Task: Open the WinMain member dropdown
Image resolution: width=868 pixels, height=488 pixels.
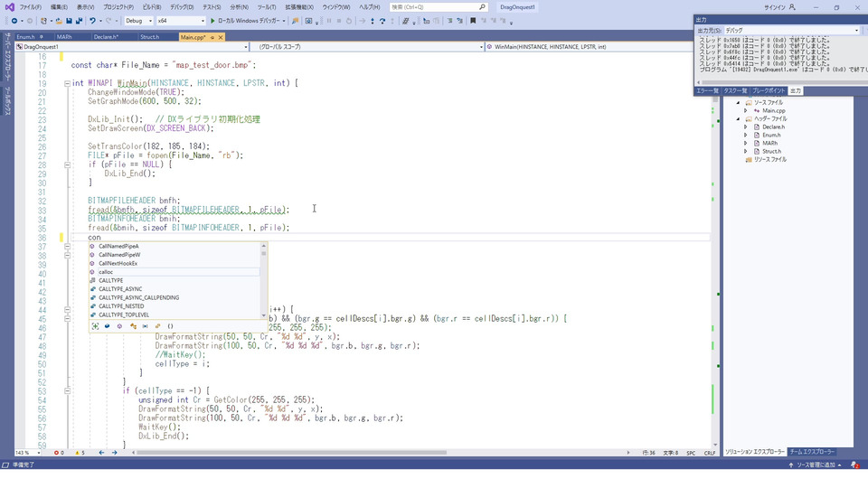Action: pyautogui.click(x=589, y=47)
